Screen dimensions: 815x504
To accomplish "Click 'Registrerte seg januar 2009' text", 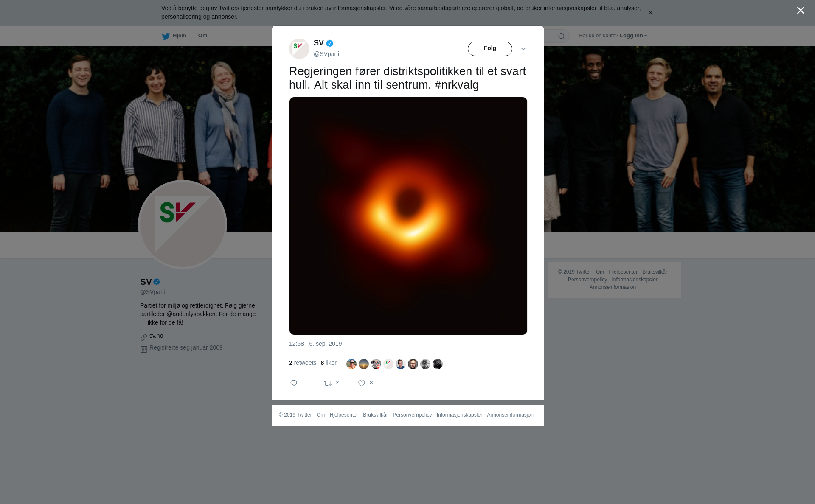I will (x=186, y=347).
